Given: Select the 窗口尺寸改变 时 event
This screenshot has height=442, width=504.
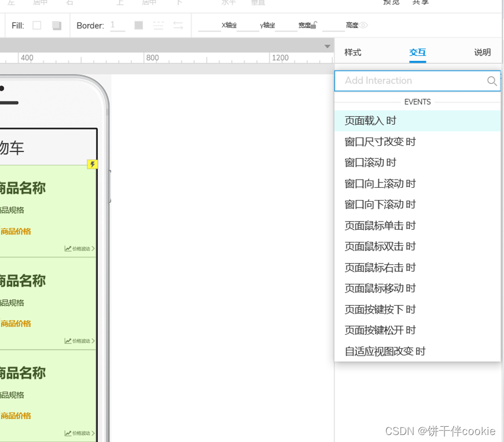Looking at the screenshot, I should [417, 142].
